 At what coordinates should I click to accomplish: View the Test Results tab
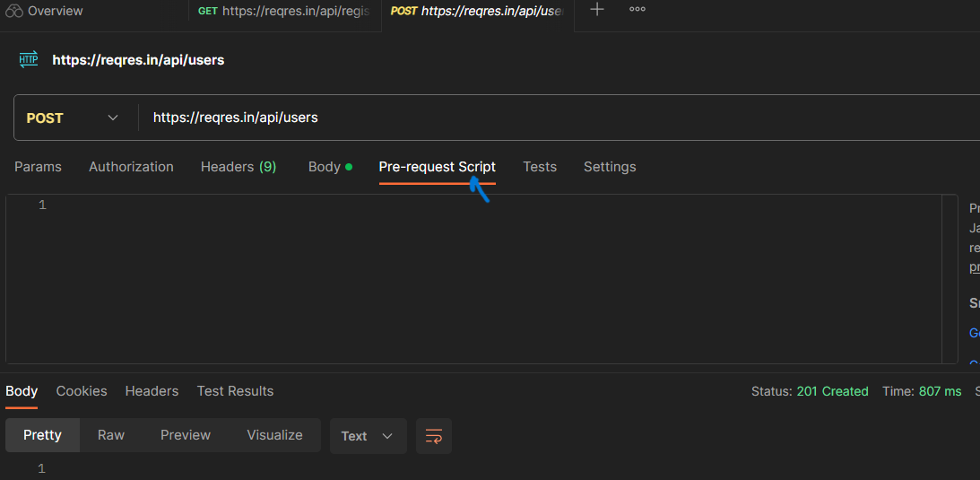pos(235,391)
